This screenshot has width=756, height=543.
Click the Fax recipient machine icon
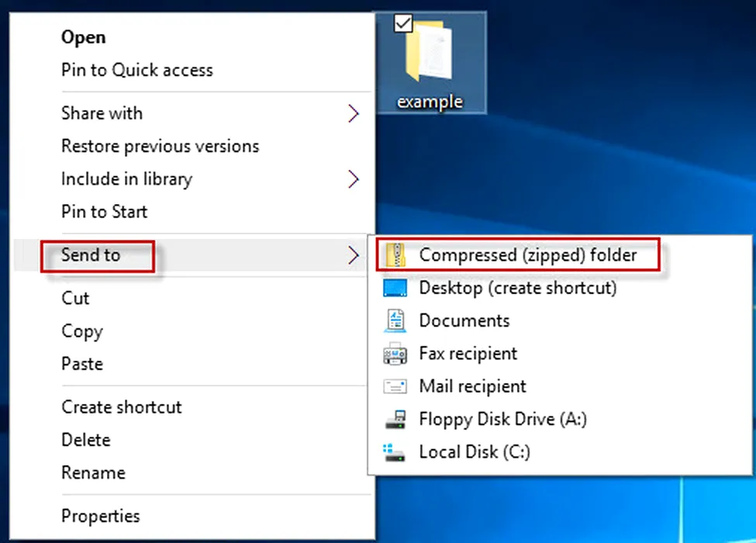[395, 354]
